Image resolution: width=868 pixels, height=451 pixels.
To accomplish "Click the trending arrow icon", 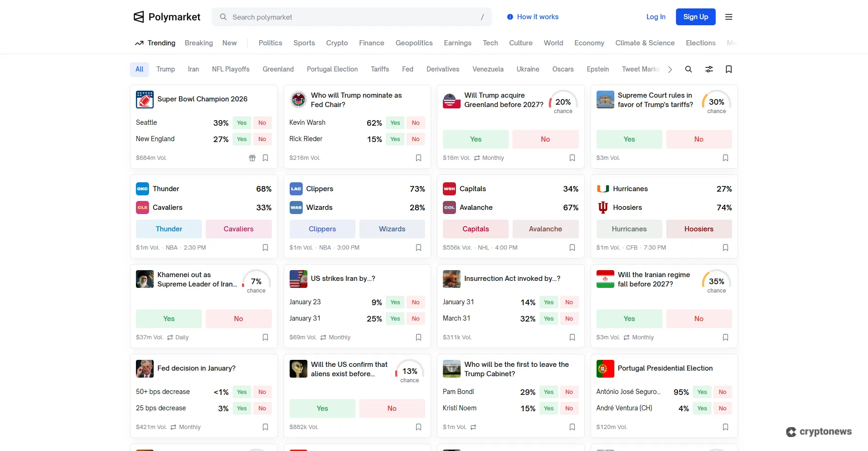I will 139,43.
